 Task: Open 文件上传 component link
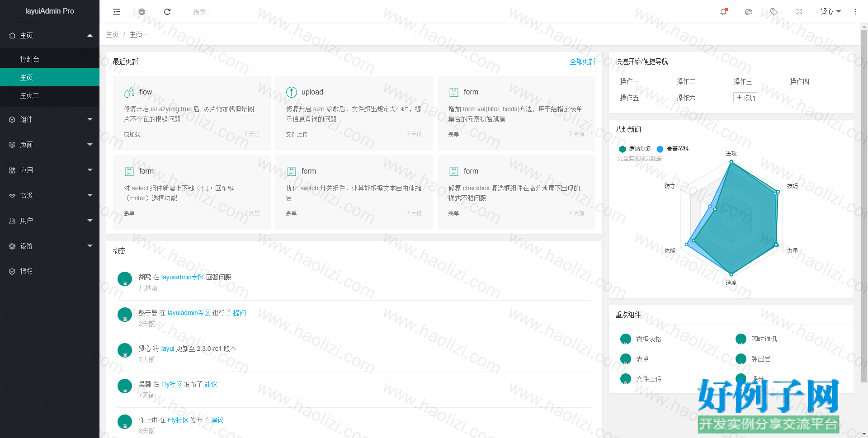[649, 379]
